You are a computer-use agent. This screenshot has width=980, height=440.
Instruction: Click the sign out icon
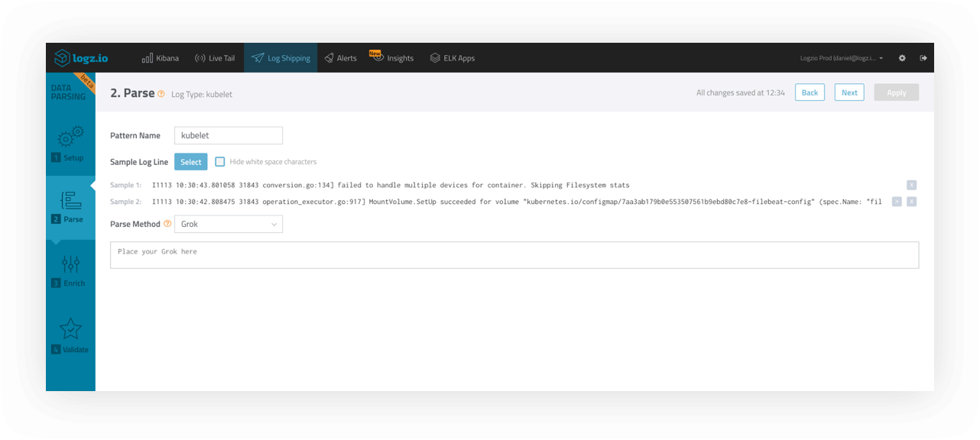point(923,58)
